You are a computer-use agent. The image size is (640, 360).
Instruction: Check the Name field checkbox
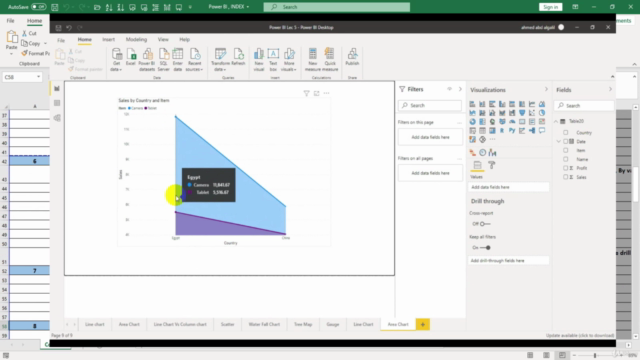(x=566, y=159)
